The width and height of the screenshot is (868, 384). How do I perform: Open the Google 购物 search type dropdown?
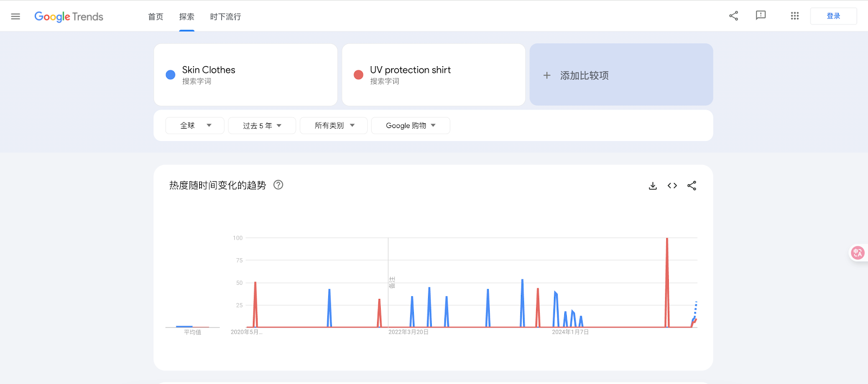click(411, 125)
